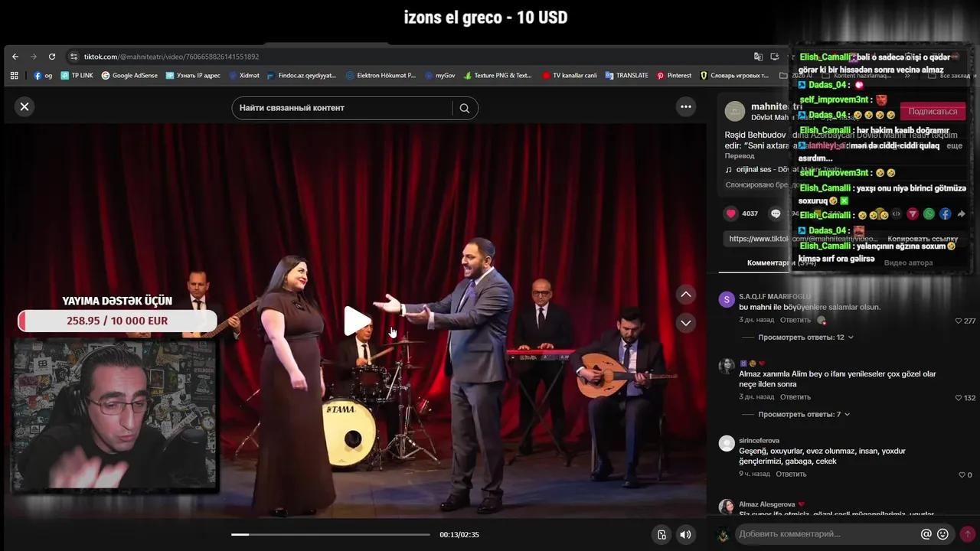This screenshot has height=551, width=980.
Task: Click the tiktok.com address bar URL
Action: pyautogui.click(x=171, y=57)
